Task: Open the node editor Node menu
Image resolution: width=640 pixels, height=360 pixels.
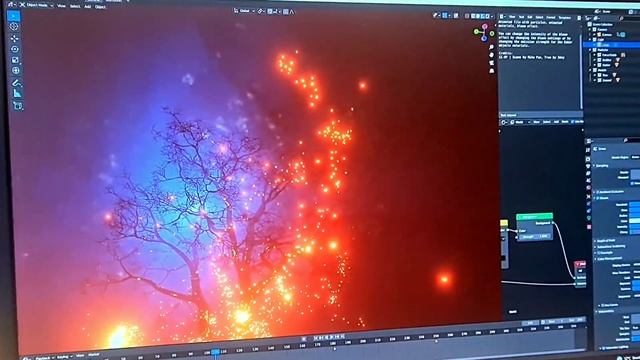Action: (565, 122)
